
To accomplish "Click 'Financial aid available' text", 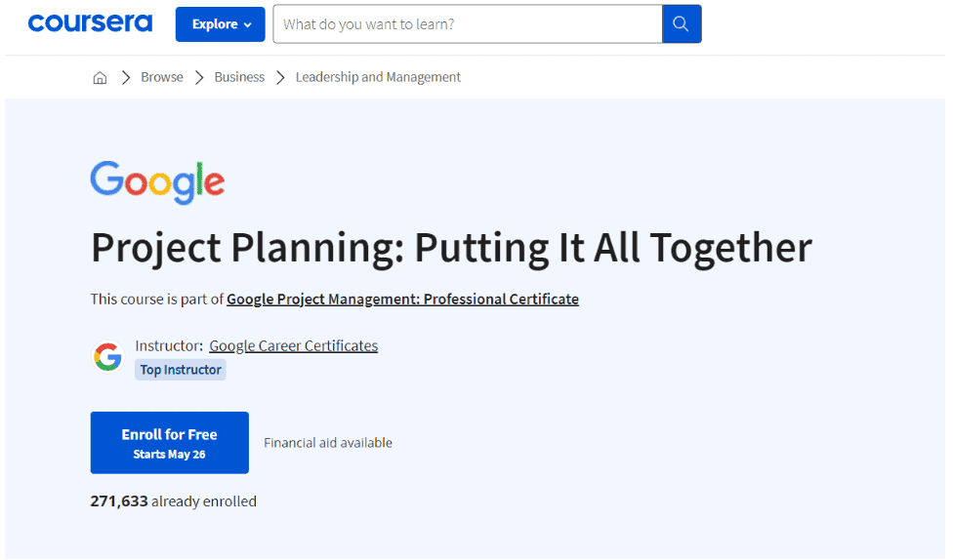I will pyautogui.click(x=328, y=443).
